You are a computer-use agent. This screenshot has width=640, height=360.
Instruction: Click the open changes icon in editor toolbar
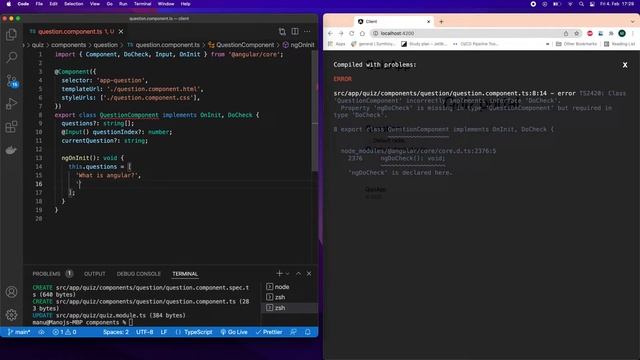[x=282, y=31]
